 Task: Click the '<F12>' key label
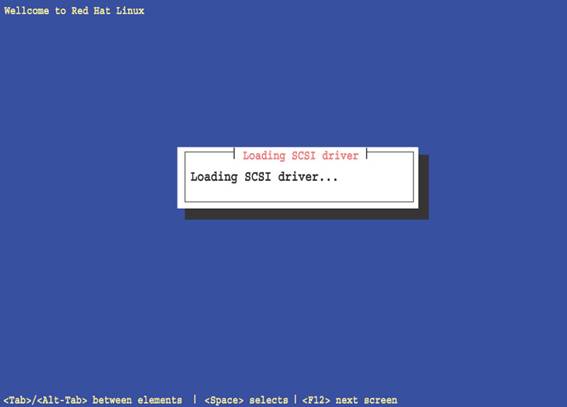(x=316, y=400)
